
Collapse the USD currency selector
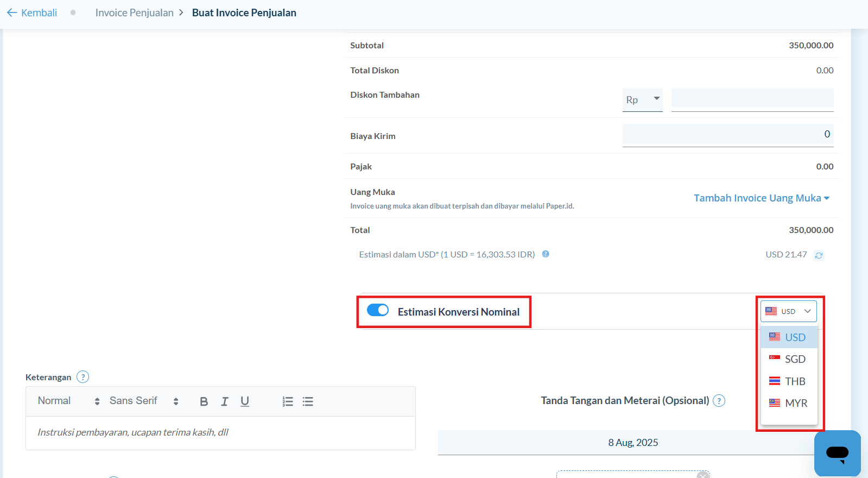[x=788, y=311]
